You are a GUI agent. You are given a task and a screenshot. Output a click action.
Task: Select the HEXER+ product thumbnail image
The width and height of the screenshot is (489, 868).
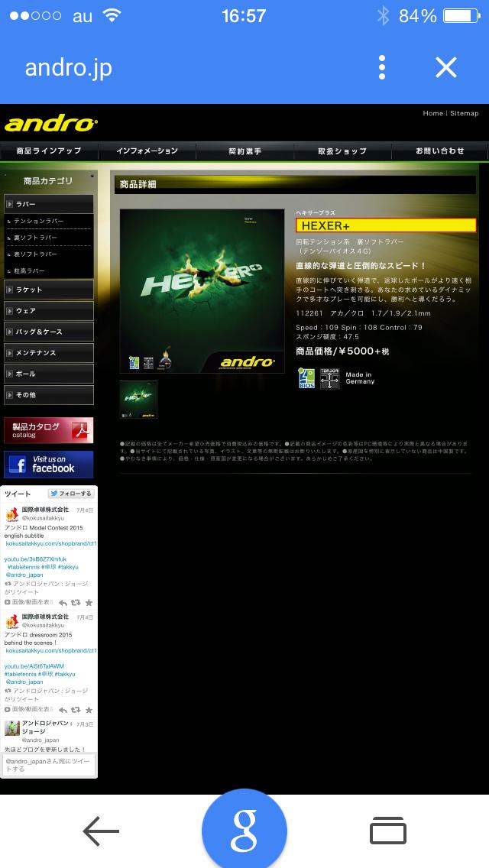pos(138,399)
